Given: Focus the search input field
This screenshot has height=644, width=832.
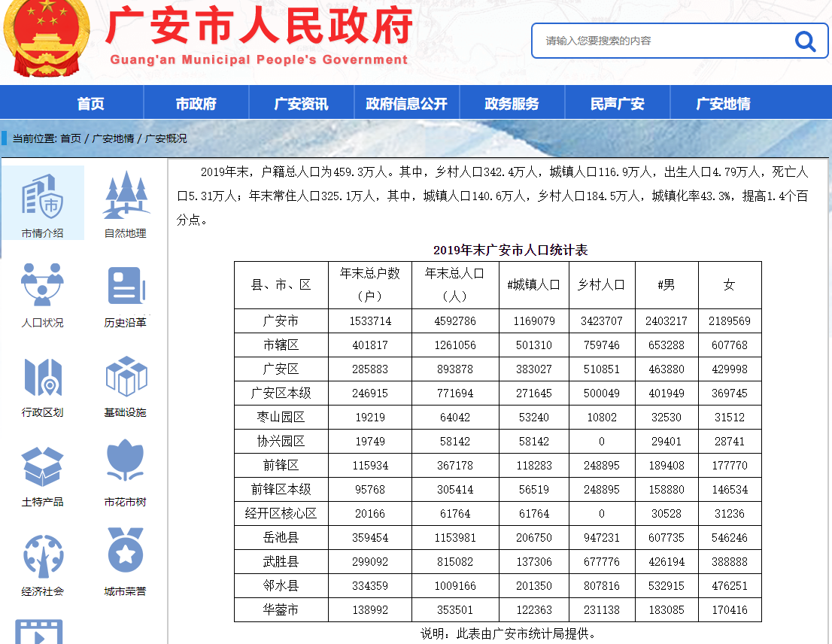Looking at the screenshot, I should [x=662, y=41].
